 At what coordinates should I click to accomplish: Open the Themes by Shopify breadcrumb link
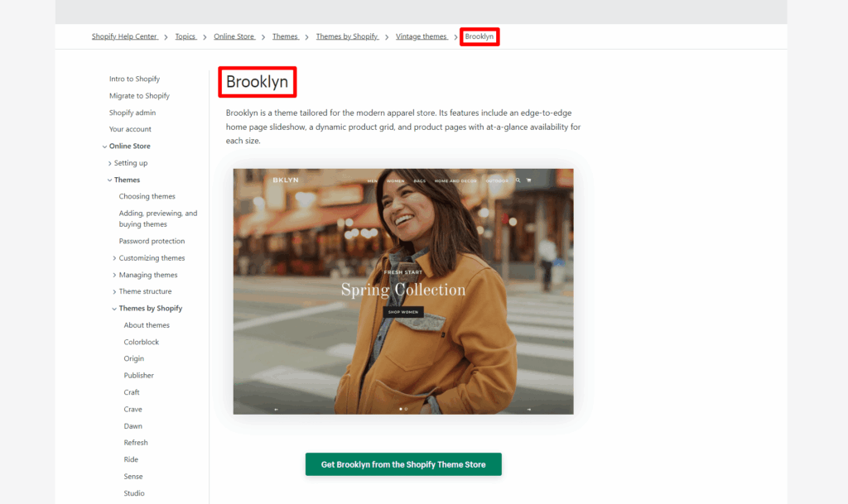click(347, 36)
